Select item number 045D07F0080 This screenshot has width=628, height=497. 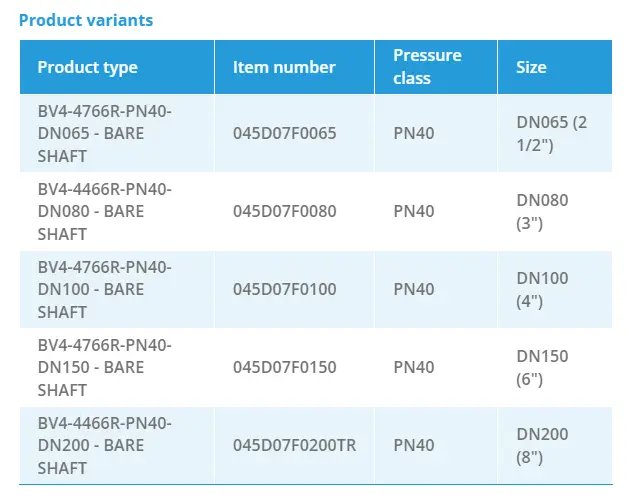285,211
